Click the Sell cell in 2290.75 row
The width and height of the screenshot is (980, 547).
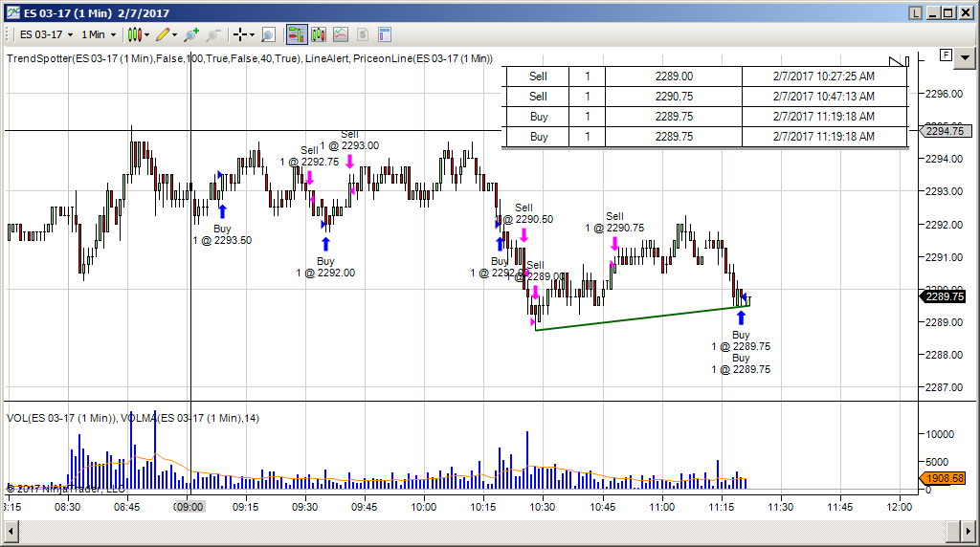538,97
